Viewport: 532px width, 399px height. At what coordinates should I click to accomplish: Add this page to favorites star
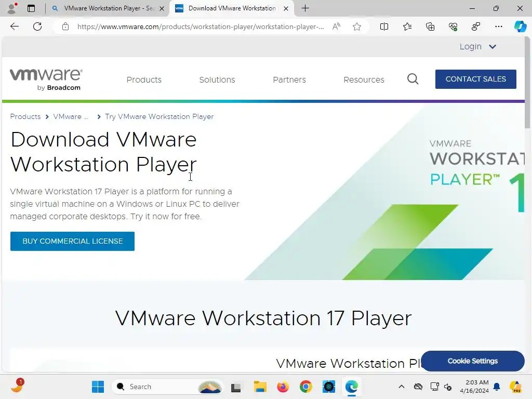pyautogui.click(x=356, y=26)
